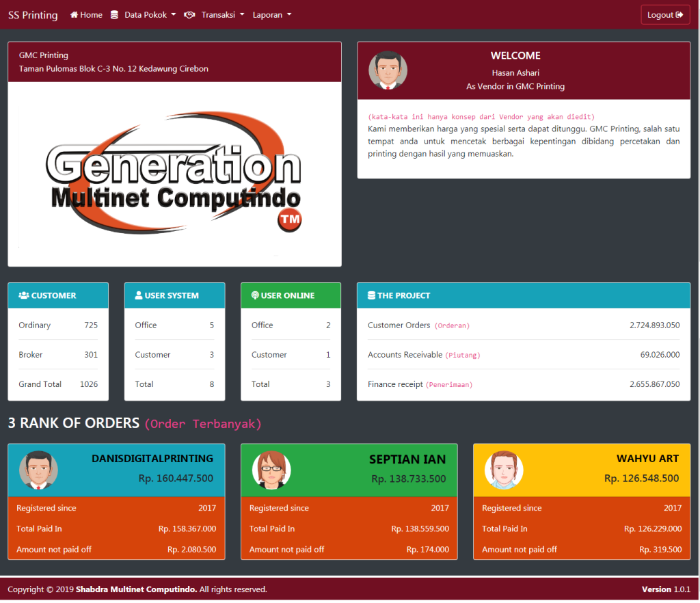Select the USER SYSTEM card header
The width and height of the screenshot is (700, 603).
[x=174, y=295]
